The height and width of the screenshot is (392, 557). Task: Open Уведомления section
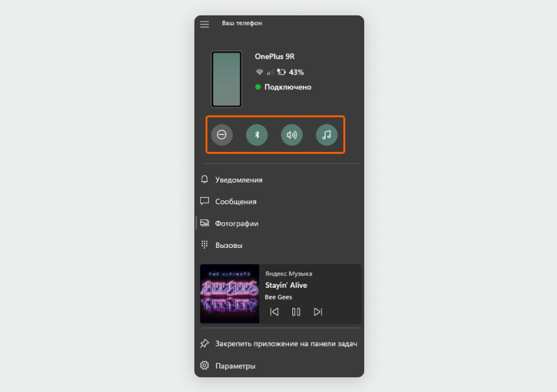[x=279, y=180]
